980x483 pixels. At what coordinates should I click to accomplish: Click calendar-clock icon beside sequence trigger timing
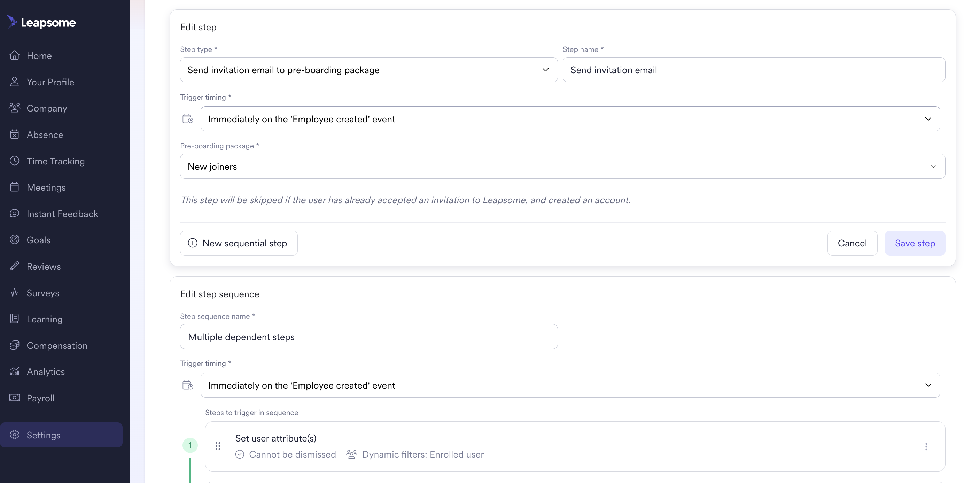coord(188,385)
